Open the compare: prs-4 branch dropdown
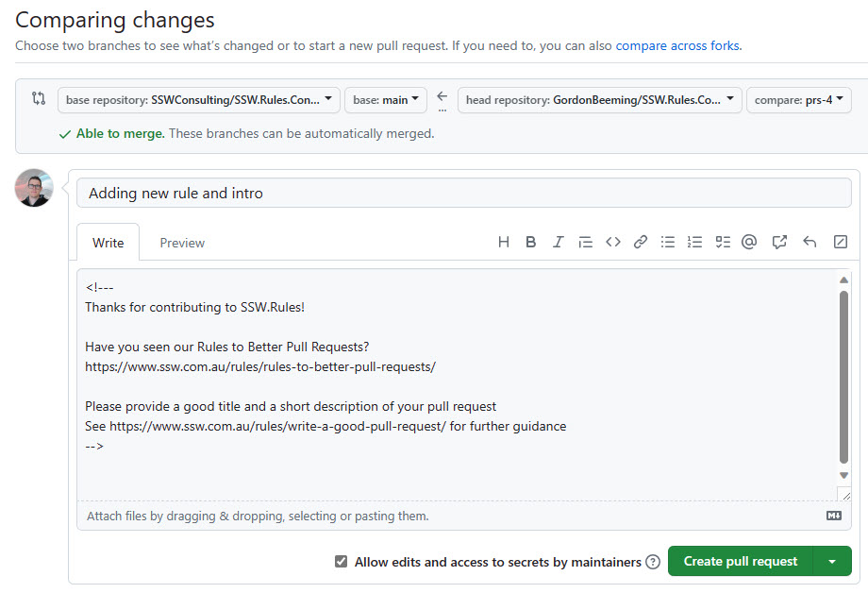 point(798,100)
